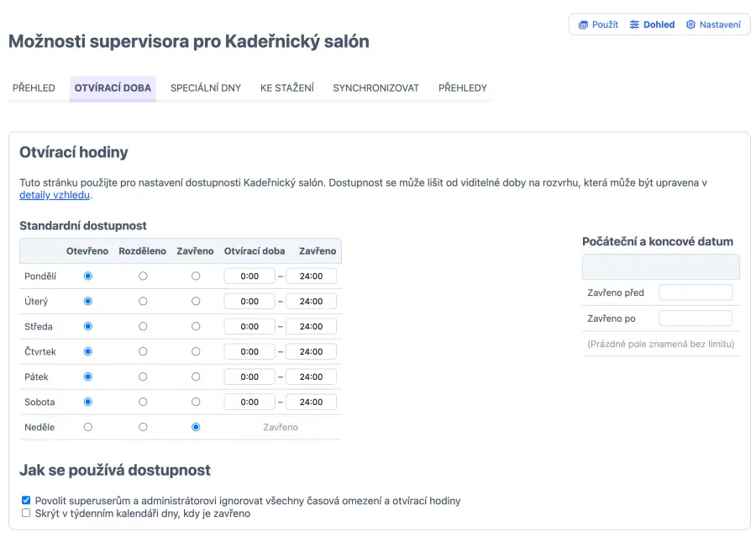Set Sobota to Zavřeno
Viewport: 756px width, 537px height.
point(196,402)
